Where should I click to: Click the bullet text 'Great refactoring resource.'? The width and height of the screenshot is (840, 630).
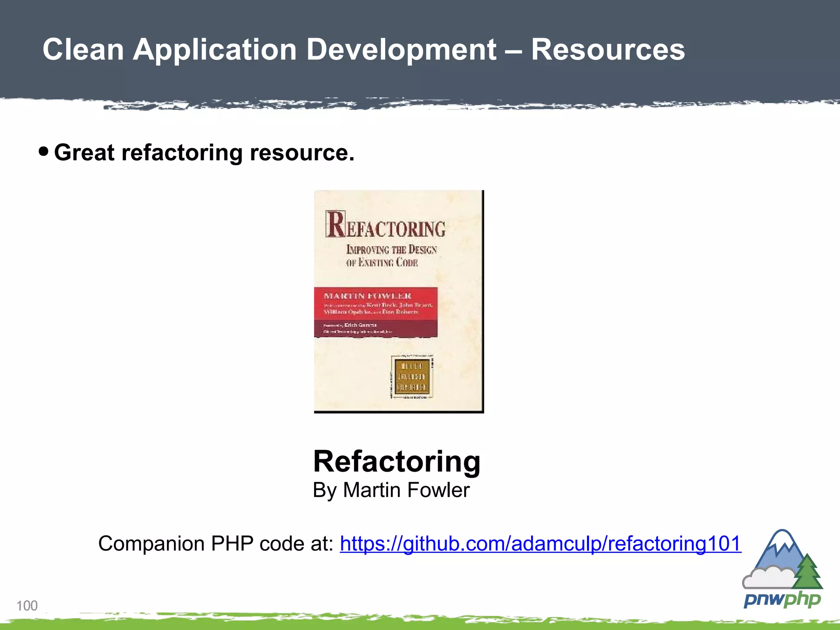pos(204,153)
